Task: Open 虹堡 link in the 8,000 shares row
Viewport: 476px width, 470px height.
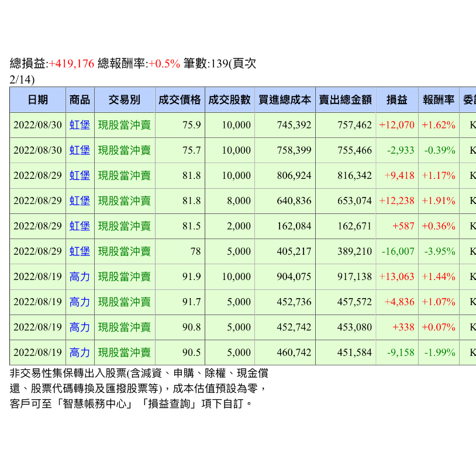Action: click(80, 201)
